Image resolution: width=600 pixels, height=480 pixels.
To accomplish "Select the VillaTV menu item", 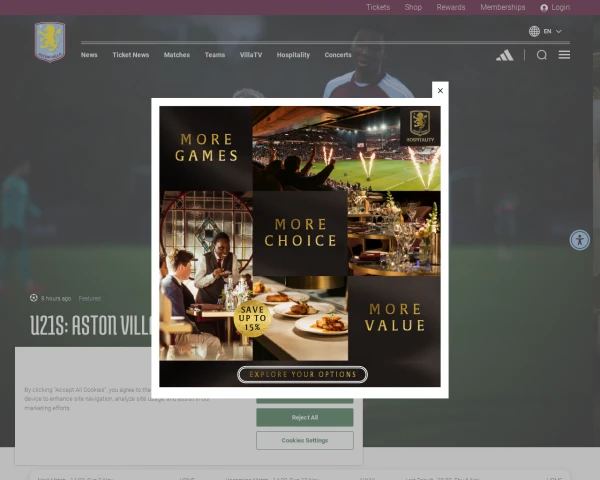I will [251, 55].
